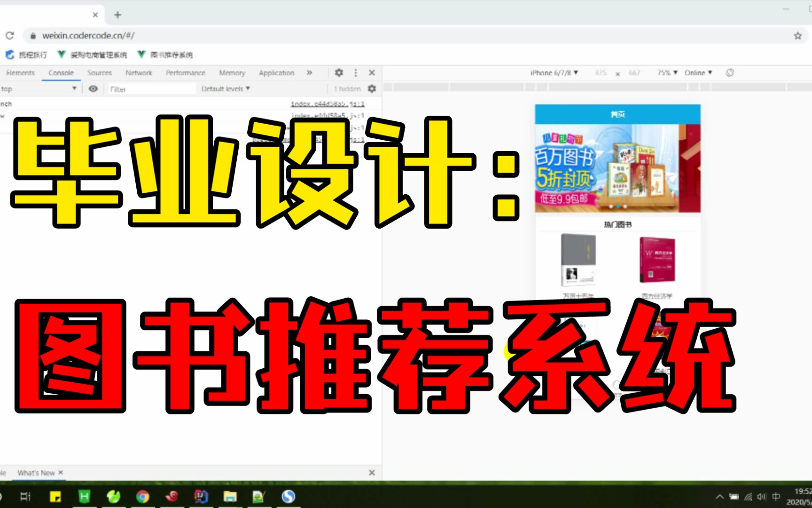Open the DevTools customize kebab menu

coord(355,73)
